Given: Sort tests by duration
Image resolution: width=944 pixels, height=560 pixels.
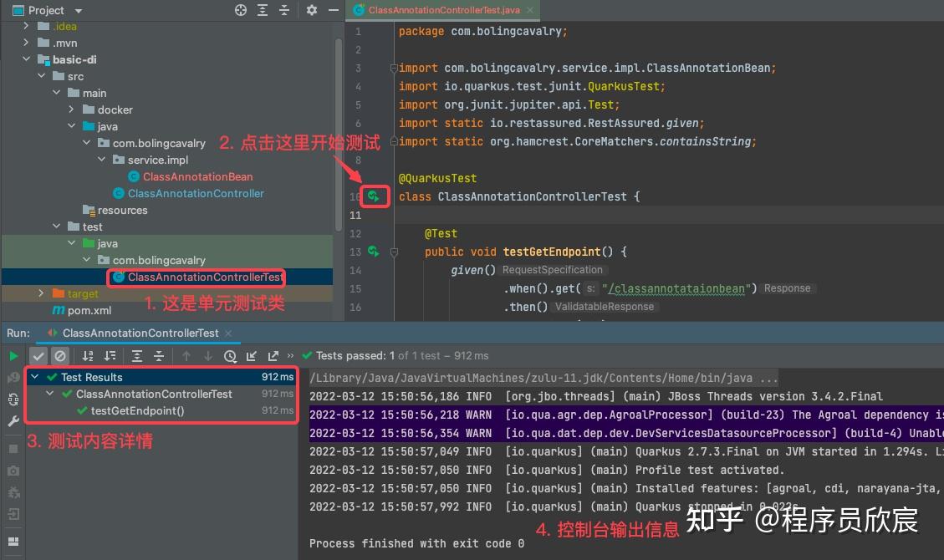Looking at the screenshot, I should (x=110, y=356).
